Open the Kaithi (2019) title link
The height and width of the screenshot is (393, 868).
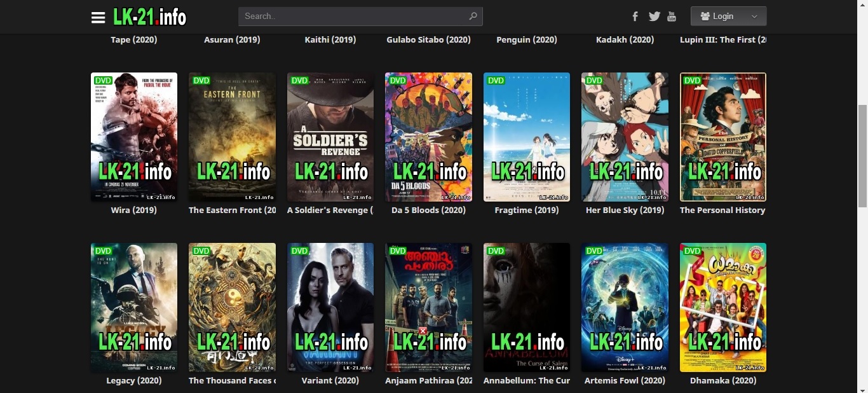[330, 39]
